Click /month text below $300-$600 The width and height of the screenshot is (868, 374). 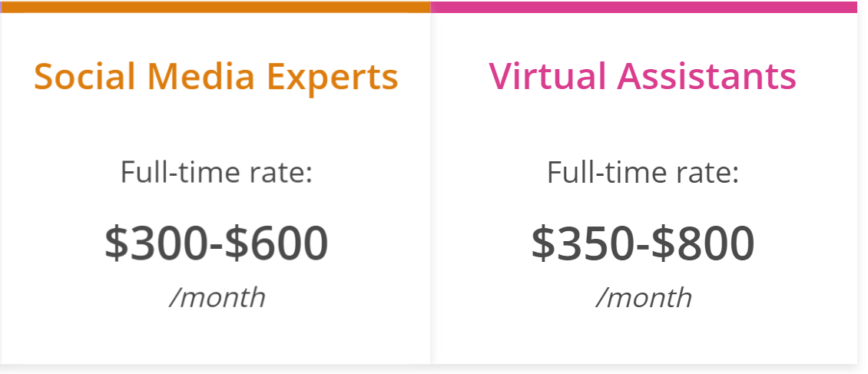point(217,297)
